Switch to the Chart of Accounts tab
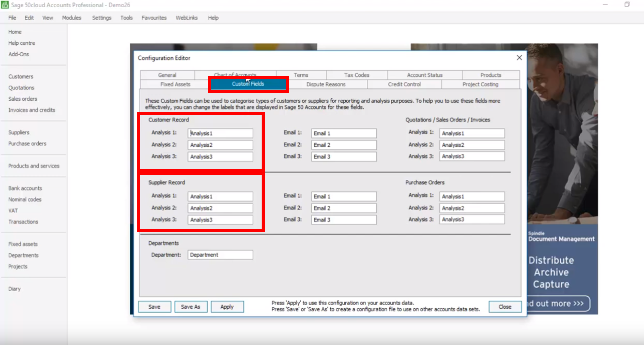The width and height of the screenshot is (644, 345). 235,75
